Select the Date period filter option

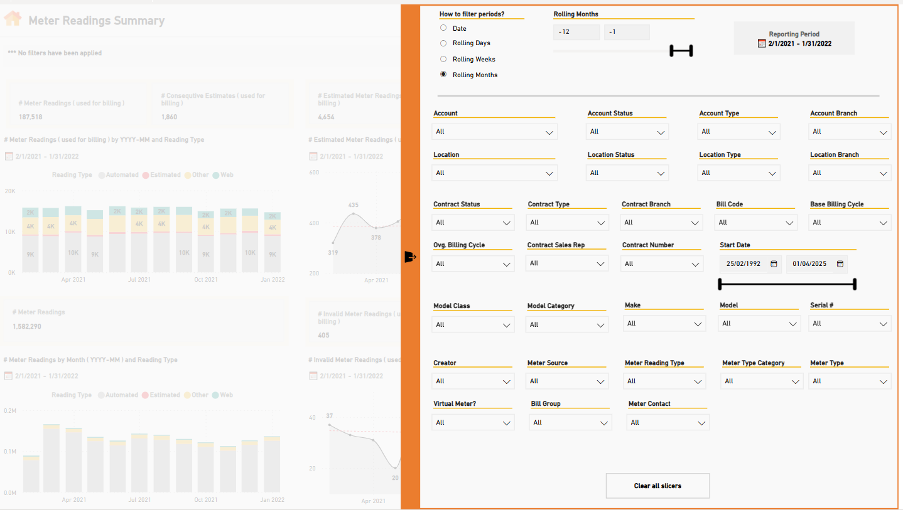coord(443,28)
